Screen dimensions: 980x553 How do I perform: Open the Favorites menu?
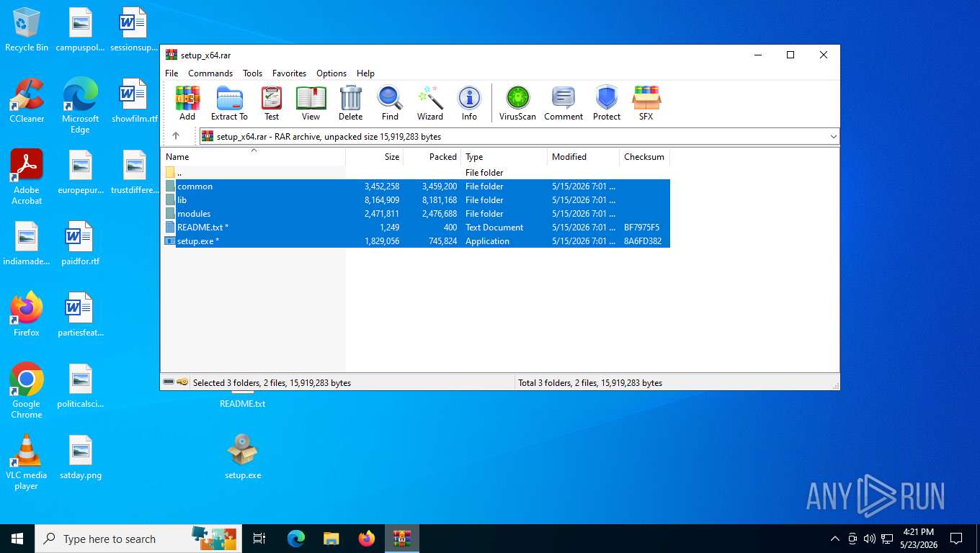click(289, 73)
